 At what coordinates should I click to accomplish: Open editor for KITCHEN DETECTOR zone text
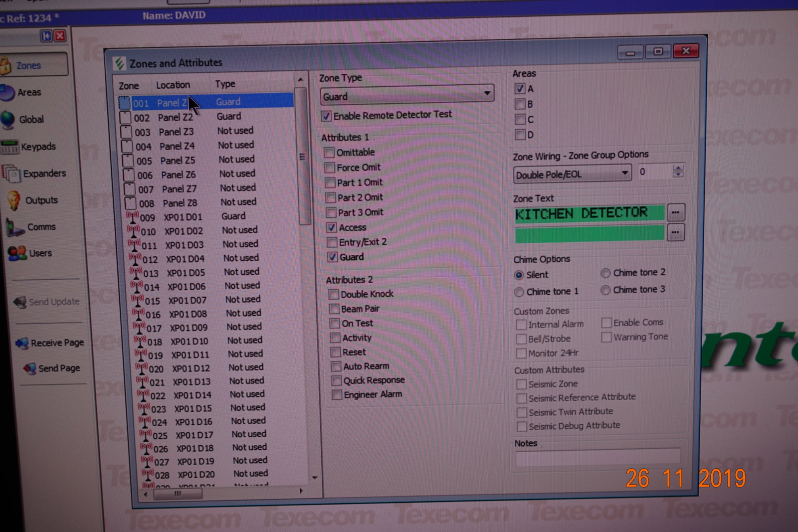pyautogui.click(x=675, y=212)
